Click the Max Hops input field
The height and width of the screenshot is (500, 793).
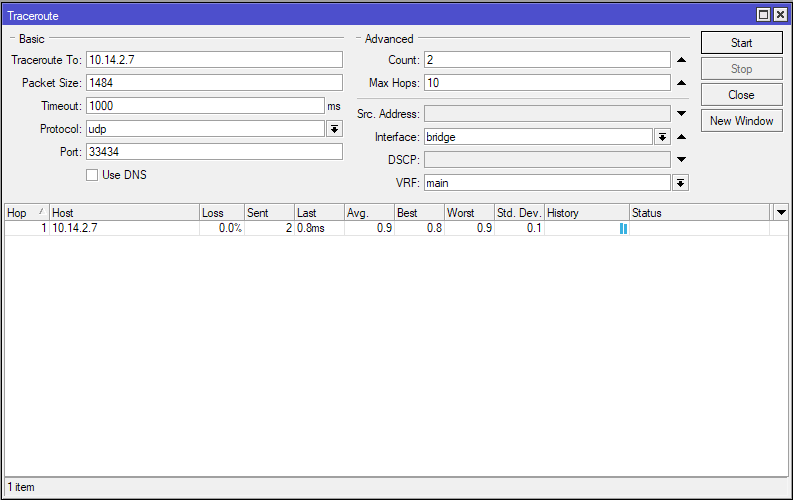(547, 83)
